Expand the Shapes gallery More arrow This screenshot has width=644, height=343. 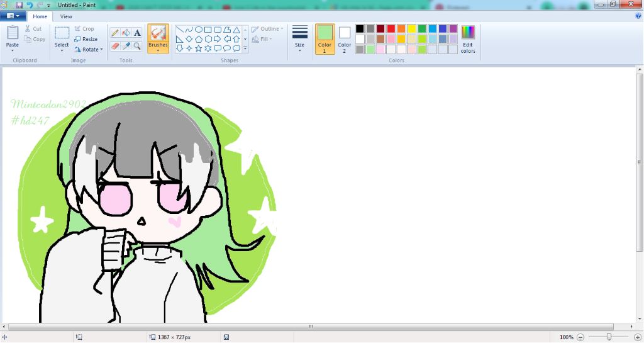coord(245,48)
